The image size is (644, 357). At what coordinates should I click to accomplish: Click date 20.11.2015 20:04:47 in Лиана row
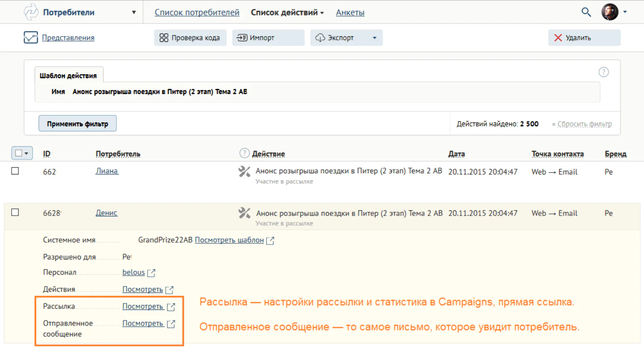[x=483, y=172]
